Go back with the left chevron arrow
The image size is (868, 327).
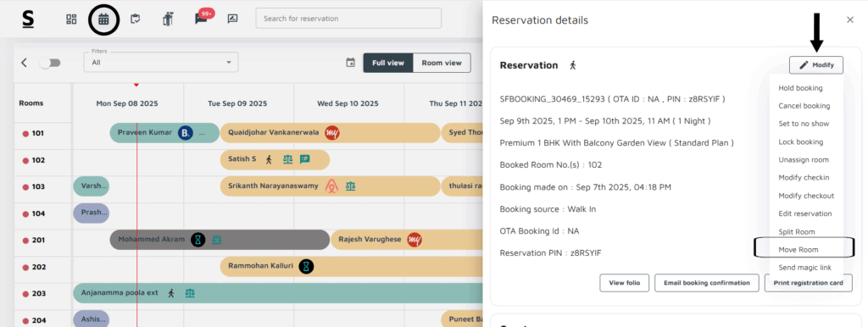[x=24, y=63]
